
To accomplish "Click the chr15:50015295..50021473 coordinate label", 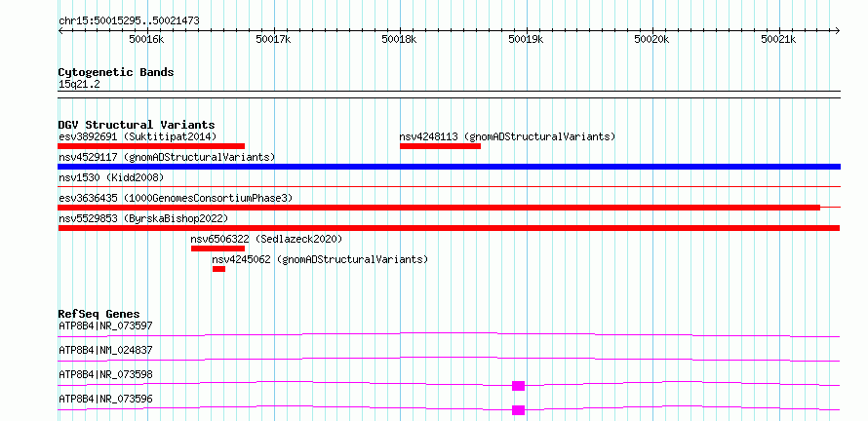I will click(x=129, y=21).
